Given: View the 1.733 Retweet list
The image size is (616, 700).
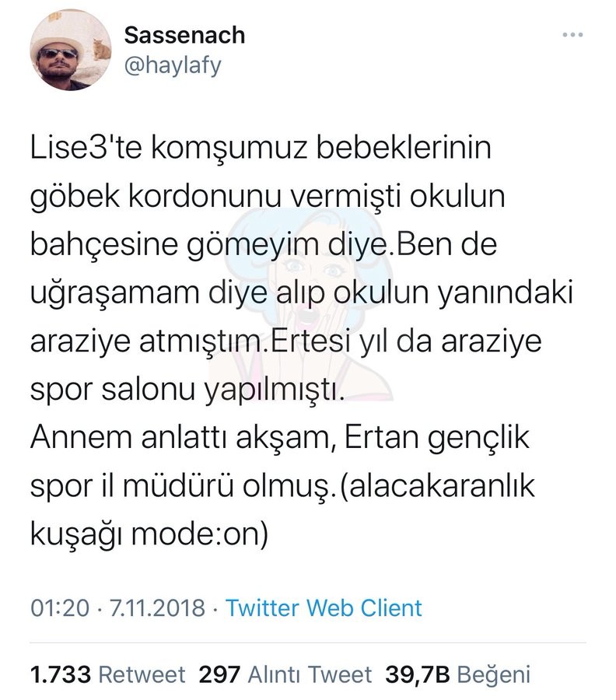Looking at the screenshot, I should (107, 674).
